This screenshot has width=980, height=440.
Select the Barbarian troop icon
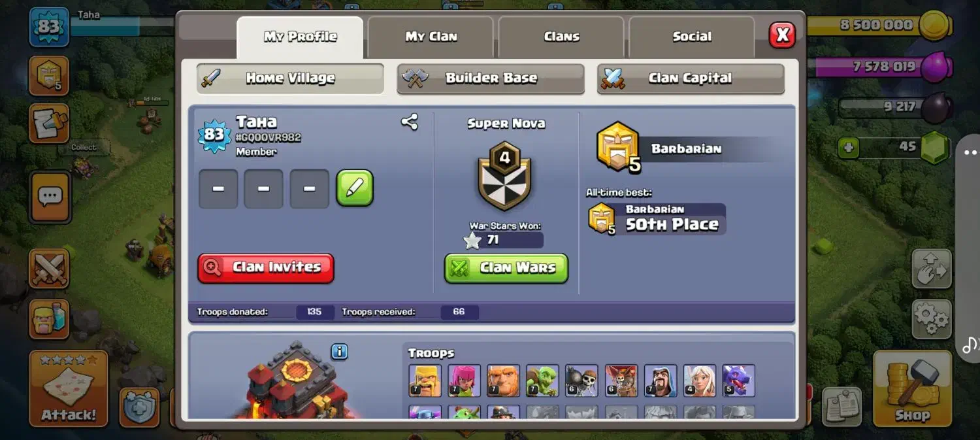pos(425,381)
